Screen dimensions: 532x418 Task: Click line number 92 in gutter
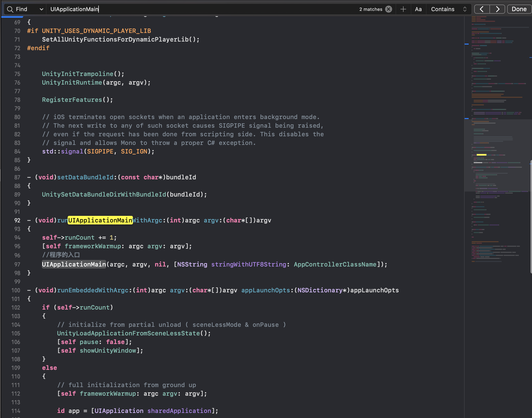[x=17, y=220]
